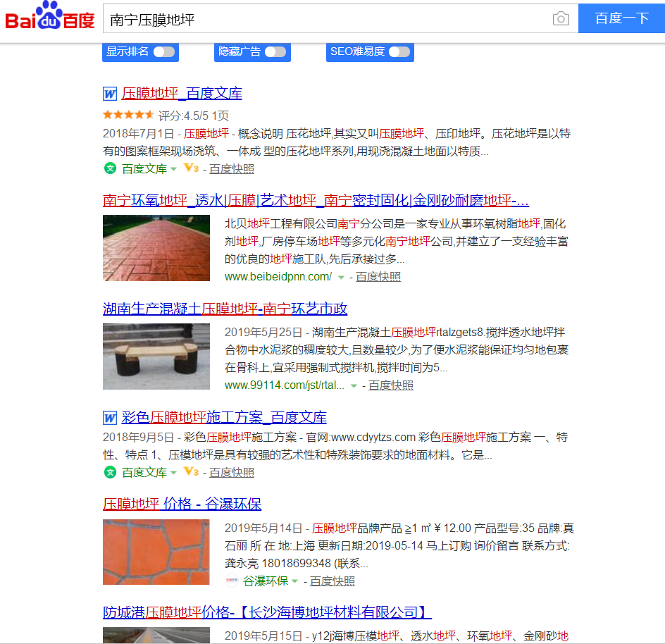665x644 pixels.
Task: Click the 百度一下 search button
Action: 622,18
